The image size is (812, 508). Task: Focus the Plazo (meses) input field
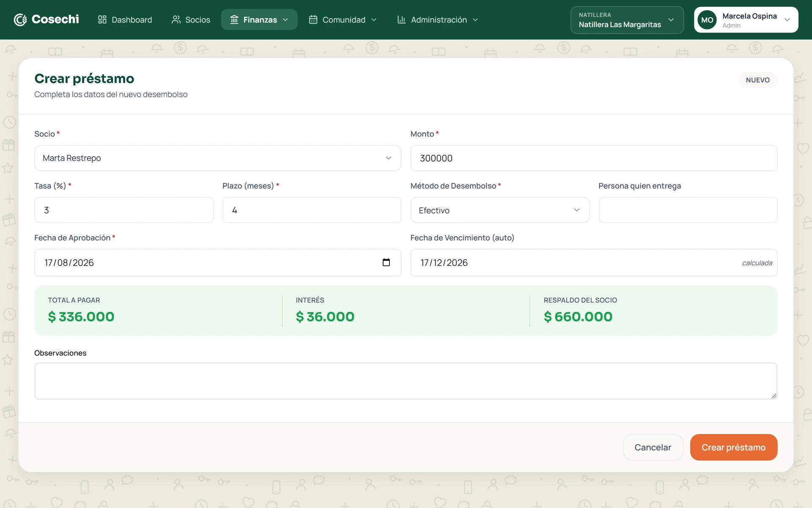pyautogui.click(x=312, y=210)
